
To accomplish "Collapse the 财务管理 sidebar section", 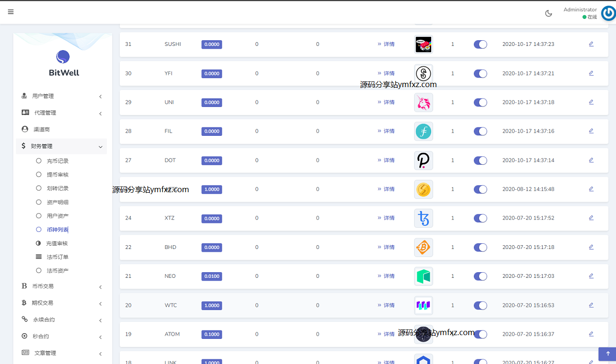I will pos(62,146).
